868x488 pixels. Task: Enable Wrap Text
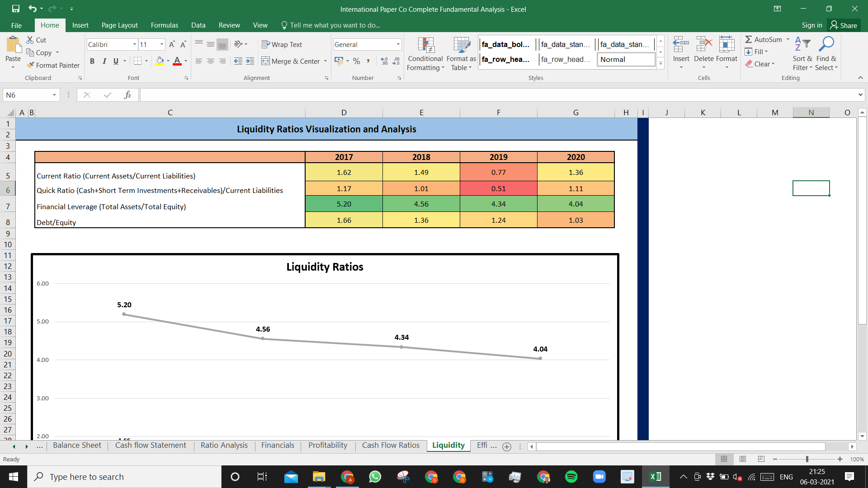[282, 44]
